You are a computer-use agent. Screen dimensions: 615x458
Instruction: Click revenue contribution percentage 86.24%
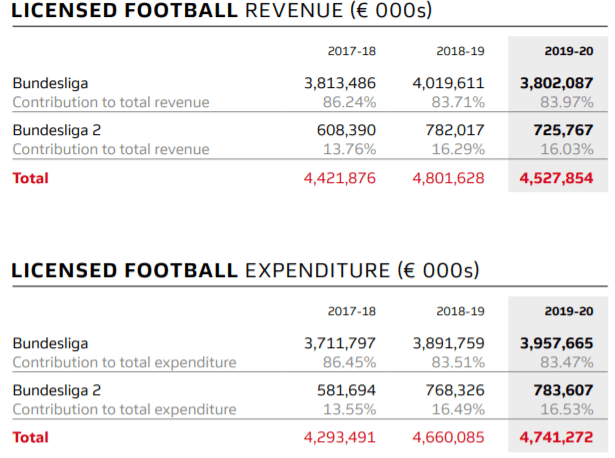[x=349, y=102]
